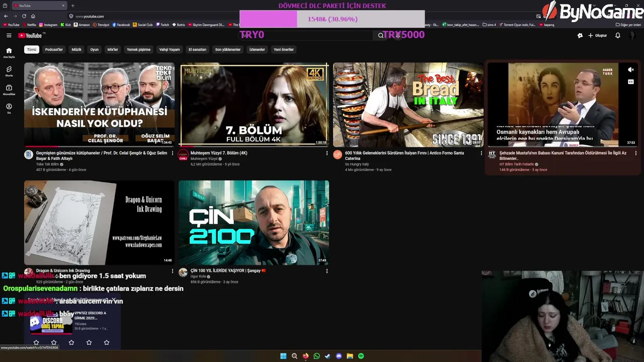Open the Netflix bookmark
Image resolution: width=644 pixels, height=362 pixels.
[x=29, y=25]
